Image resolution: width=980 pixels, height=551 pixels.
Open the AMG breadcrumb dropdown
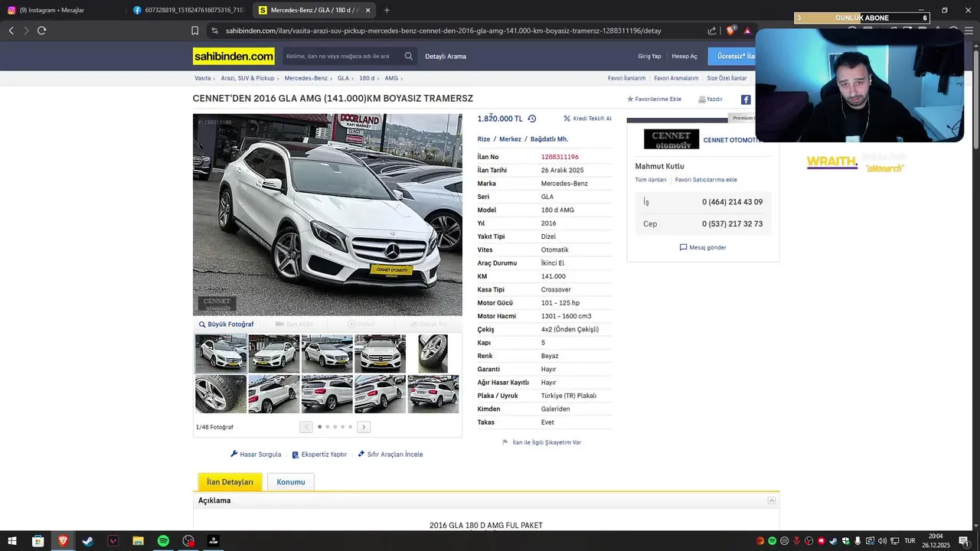(394, 78)
